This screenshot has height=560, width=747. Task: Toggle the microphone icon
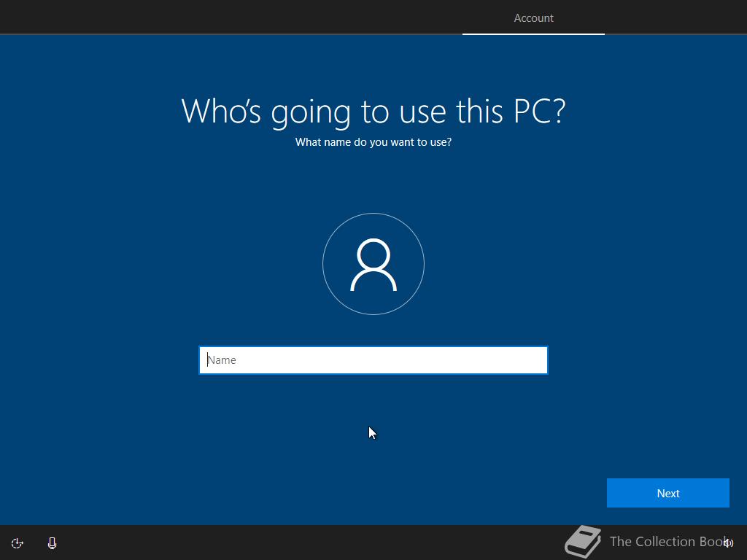point(53,543)
